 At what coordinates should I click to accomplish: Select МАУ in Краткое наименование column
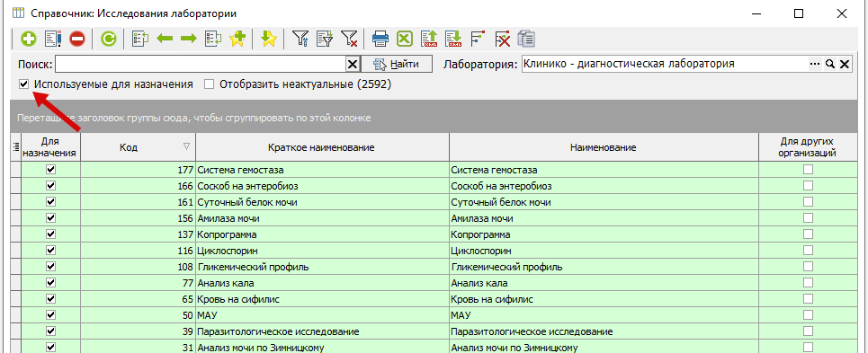(322, 315)
